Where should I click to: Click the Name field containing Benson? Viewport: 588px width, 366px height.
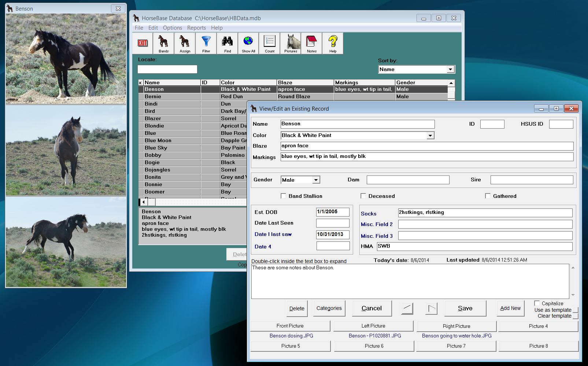(x=358, y=124)
